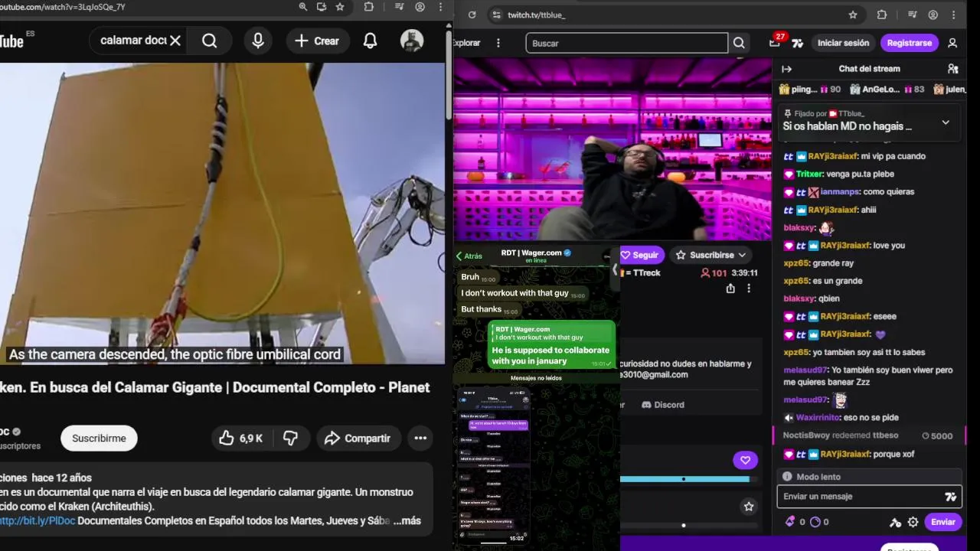This screenshot has height=551, width=980.
Task: Click the YouTube page vertical scrollbar
Action: [x=448, y=75]
